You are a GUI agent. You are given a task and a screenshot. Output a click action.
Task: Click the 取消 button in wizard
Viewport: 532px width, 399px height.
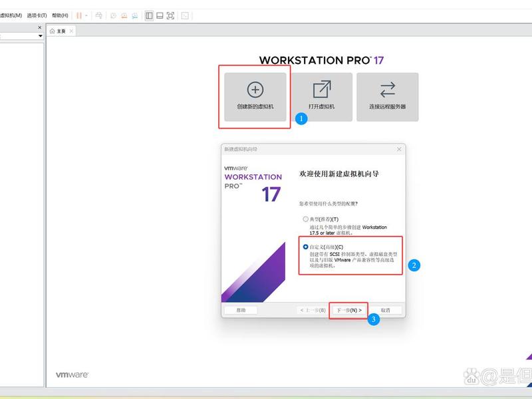point(386,310)
